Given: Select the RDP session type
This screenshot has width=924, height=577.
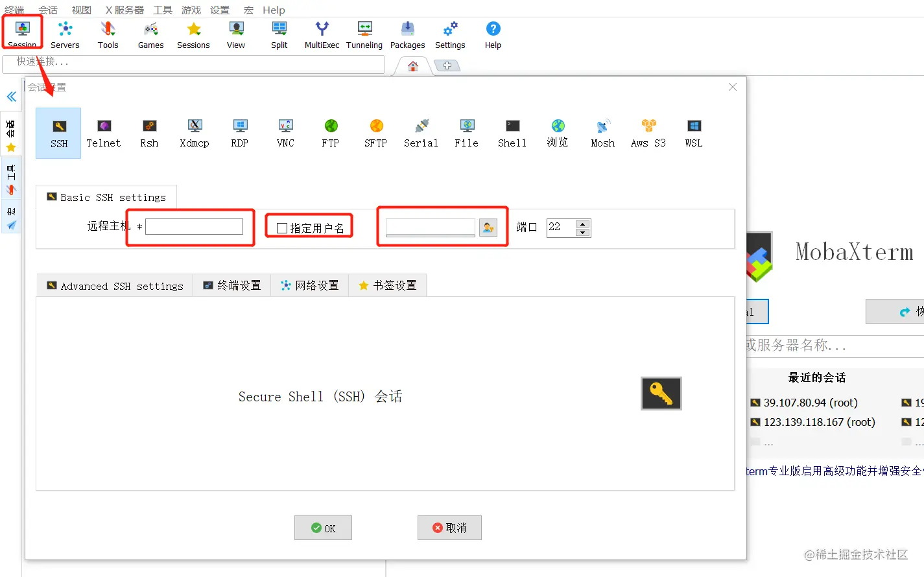Looking at the screenshot, I should [x=240, y=133].
